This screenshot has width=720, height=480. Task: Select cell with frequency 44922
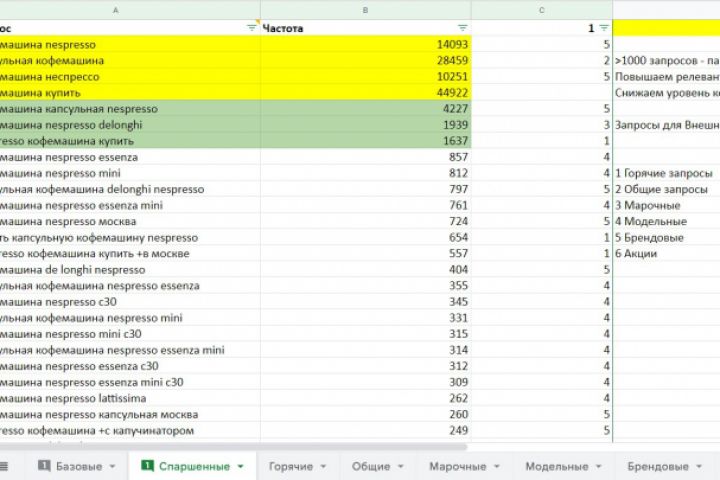[366, 93]
